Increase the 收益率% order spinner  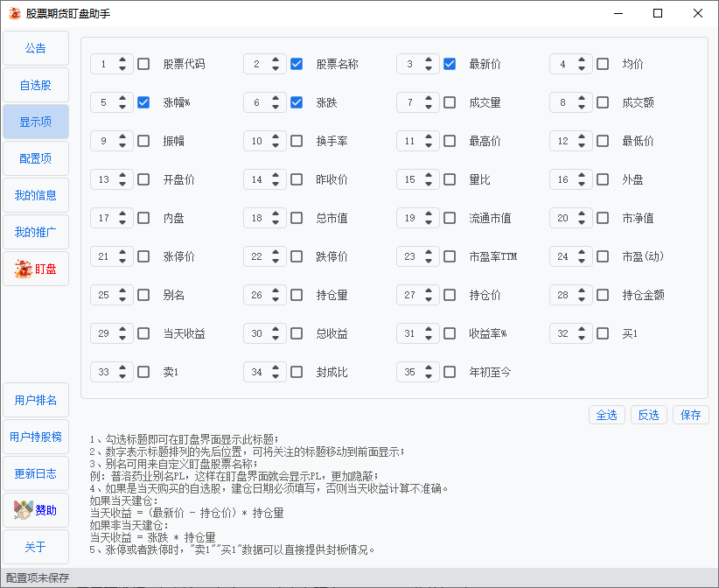click(x=429, y=329)
